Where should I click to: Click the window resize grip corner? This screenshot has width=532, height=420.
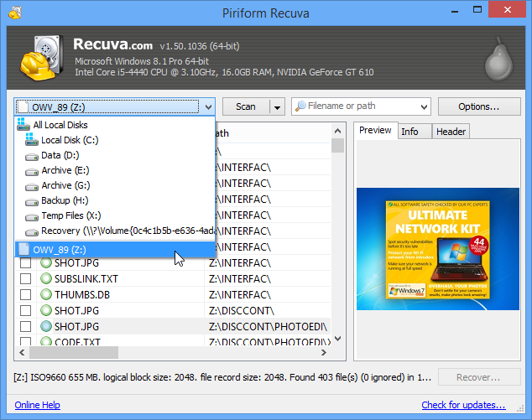click(519, 408)
